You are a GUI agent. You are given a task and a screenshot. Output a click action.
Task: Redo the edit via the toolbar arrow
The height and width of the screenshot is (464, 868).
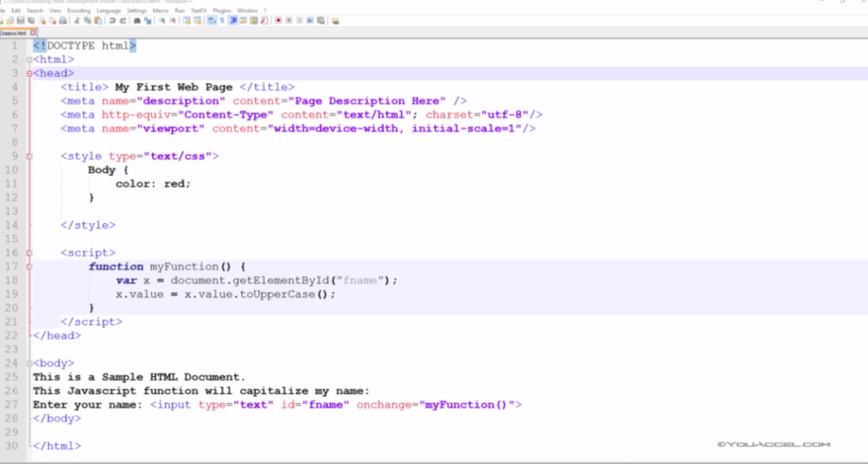123,21
